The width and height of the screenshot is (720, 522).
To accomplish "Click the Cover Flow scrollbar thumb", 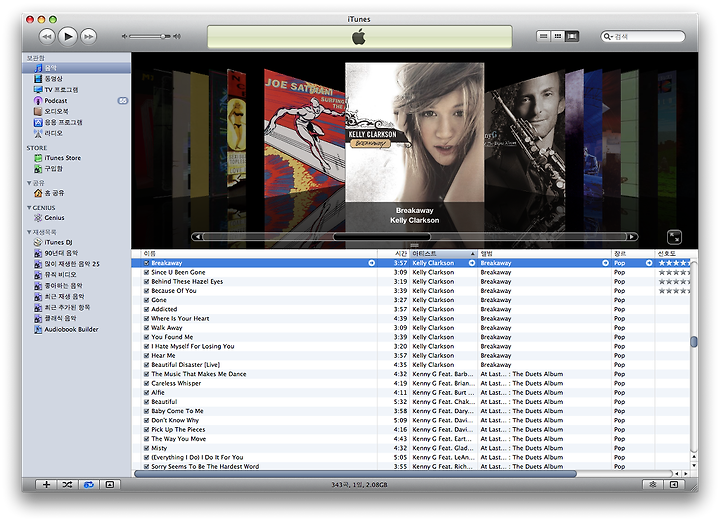I will 382,237.
